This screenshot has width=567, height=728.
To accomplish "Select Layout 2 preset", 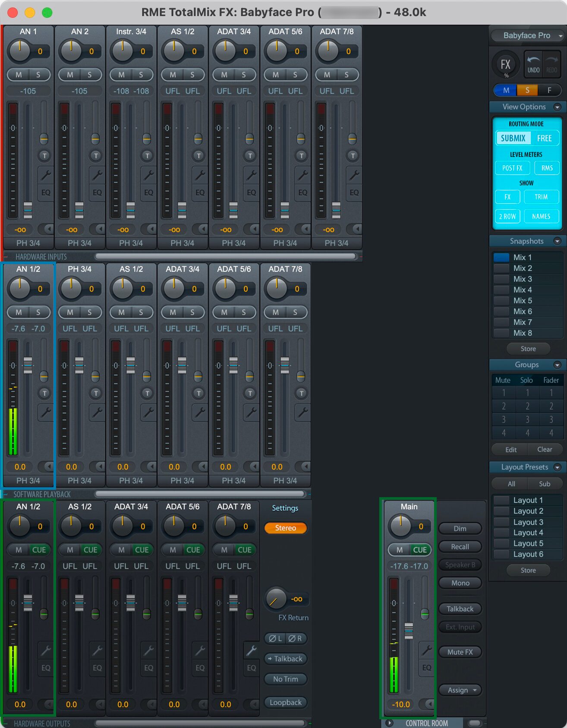I will click(528, 511).
